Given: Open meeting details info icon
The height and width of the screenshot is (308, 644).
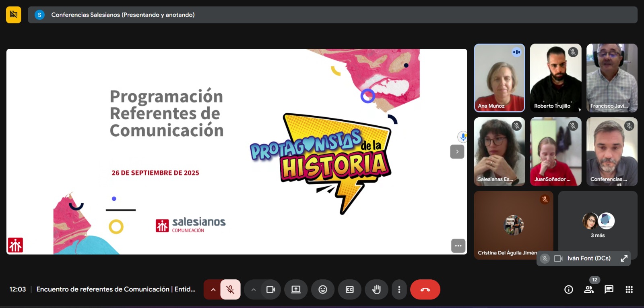Looking at the screenshot, I should click(569, 289).
